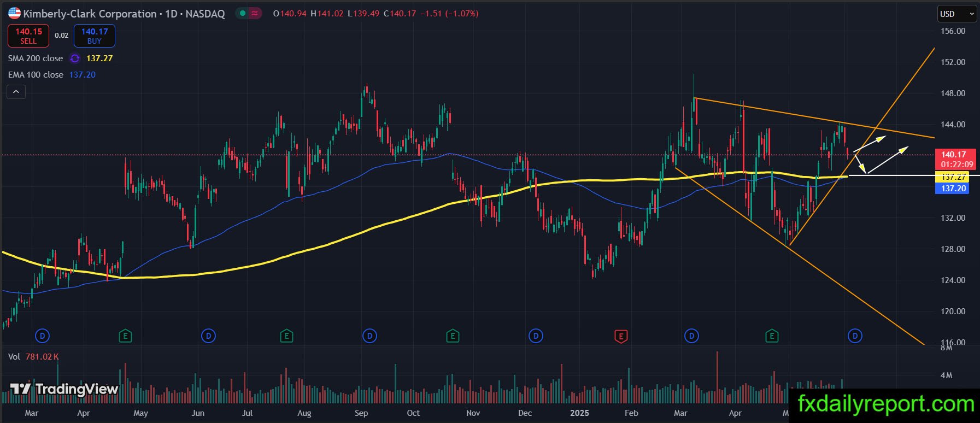Click the green market status dot
This screenshot has height=423, width=980.
click(242, 14)
